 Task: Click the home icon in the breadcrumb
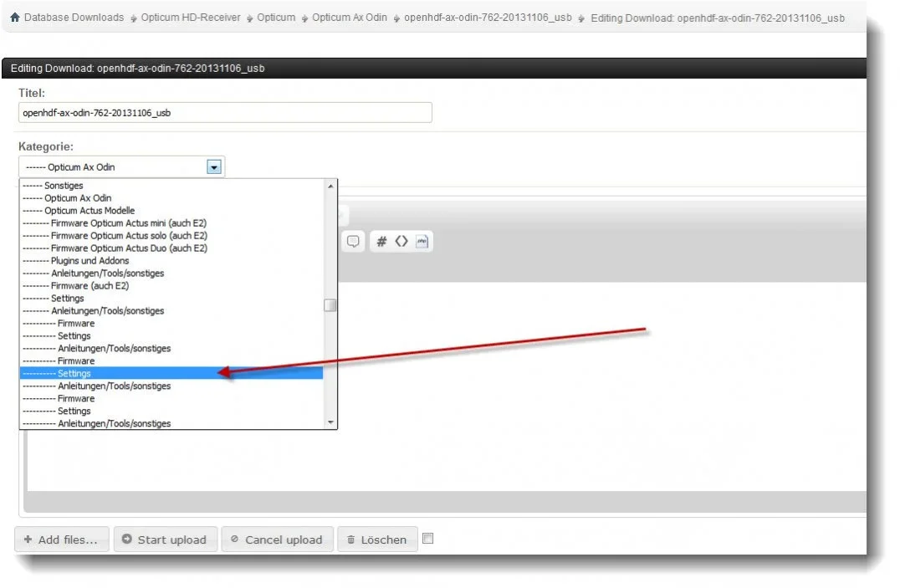(15, 18)
